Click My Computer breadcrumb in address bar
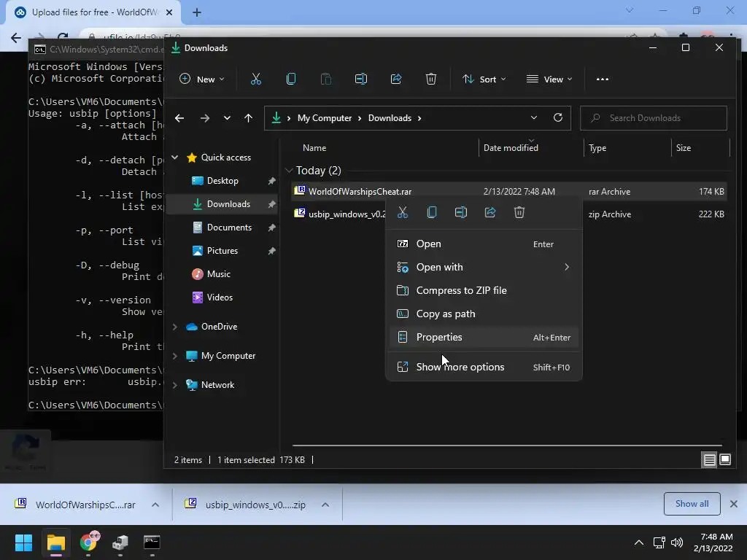 325,118
